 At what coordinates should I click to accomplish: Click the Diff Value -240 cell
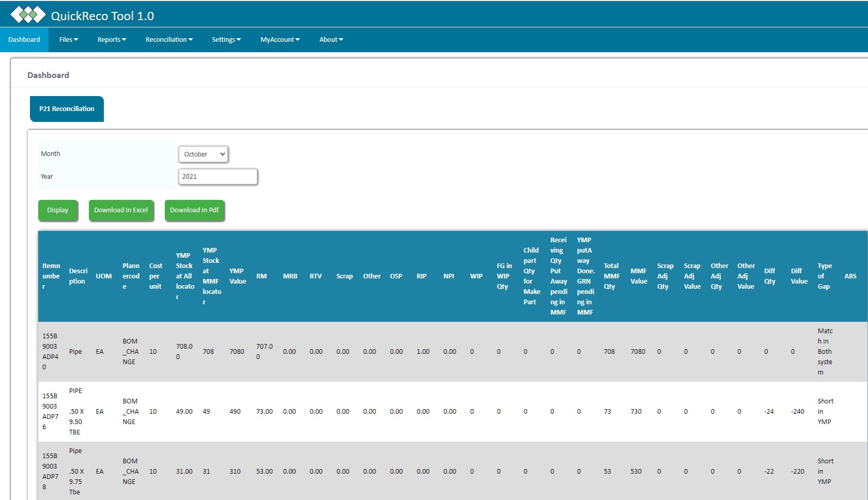(x=798, y=412)
